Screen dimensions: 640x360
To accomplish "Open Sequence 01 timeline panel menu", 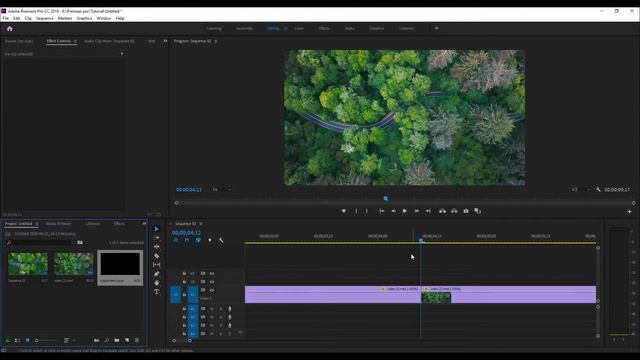I will point(201,224).
